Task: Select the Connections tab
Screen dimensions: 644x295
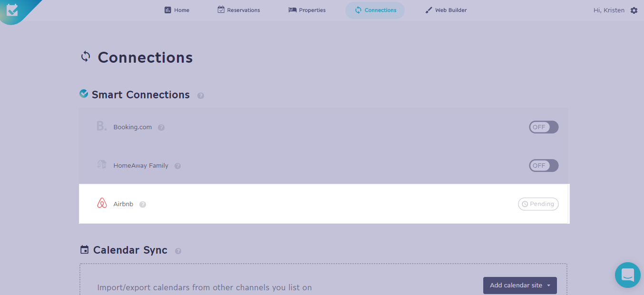Action: coord(375,10)
